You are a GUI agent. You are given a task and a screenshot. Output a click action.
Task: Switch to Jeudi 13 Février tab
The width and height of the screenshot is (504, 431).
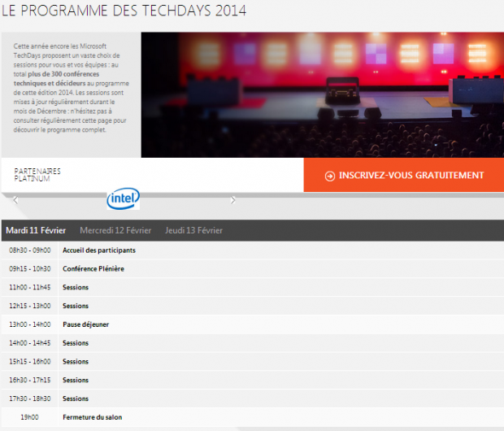click(193, 231)
